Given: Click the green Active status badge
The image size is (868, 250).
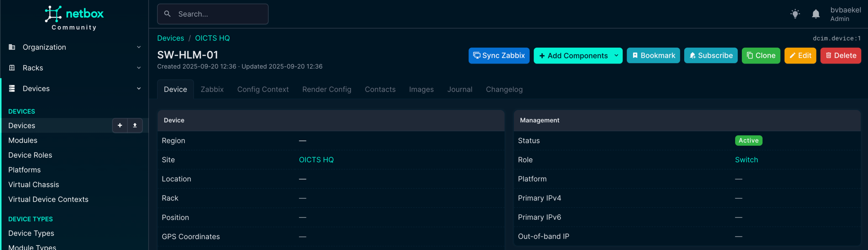Looking at the screenshot, I should tap(748, 141).
